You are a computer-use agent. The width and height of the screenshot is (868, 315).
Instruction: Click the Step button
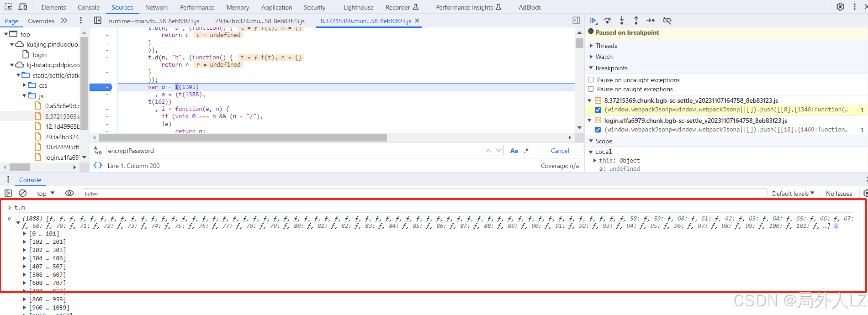coord(651,21)
